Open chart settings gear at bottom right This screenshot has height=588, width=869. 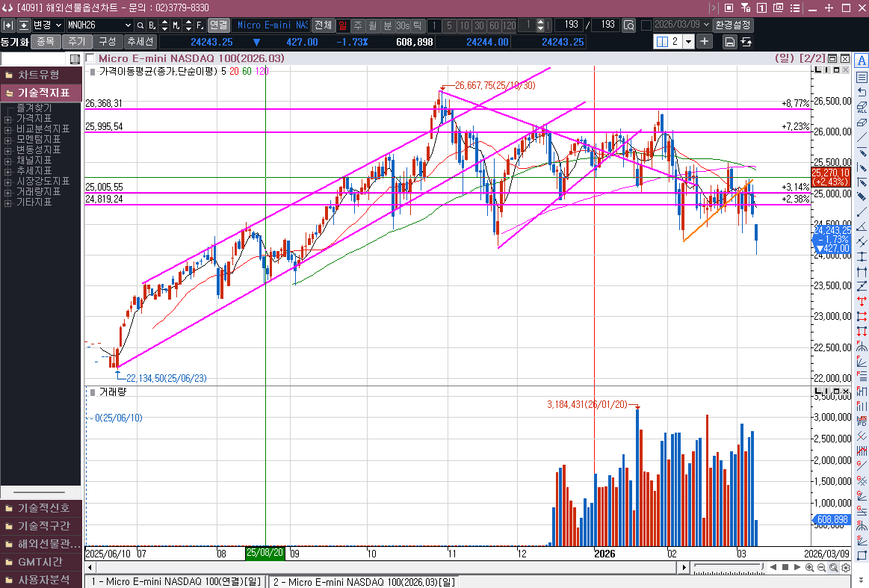845,568
